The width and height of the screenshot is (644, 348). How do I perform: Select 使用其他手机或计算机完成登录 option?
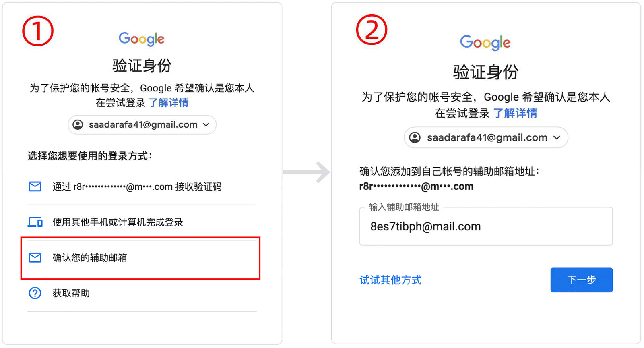coord(142,222)
